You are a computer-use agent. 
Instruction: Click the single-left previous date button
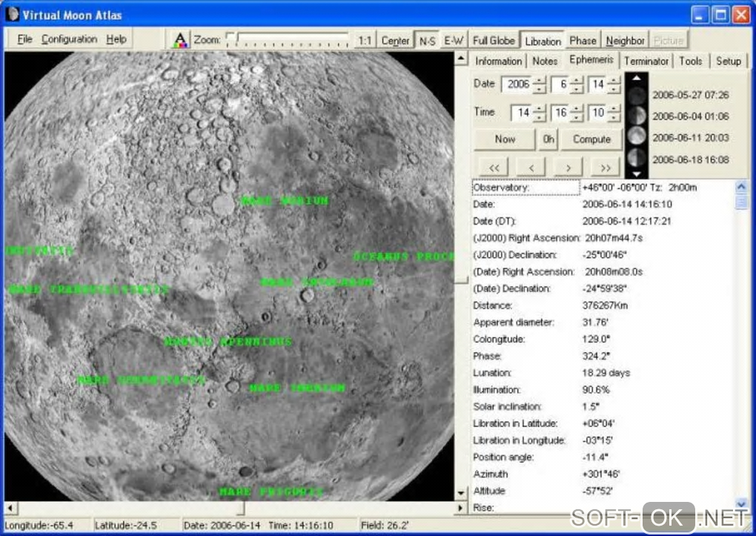pos(531,168)
